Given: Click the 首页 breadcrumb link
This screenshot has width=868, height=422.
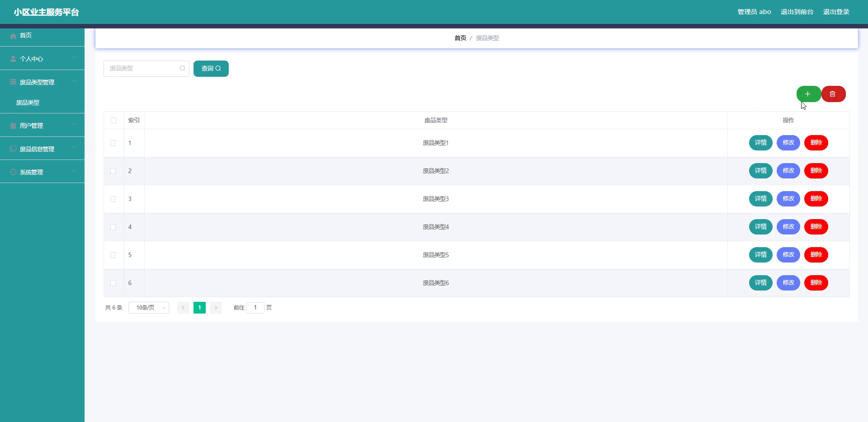Looking at the screenshot, I should (x=460, y=38).
